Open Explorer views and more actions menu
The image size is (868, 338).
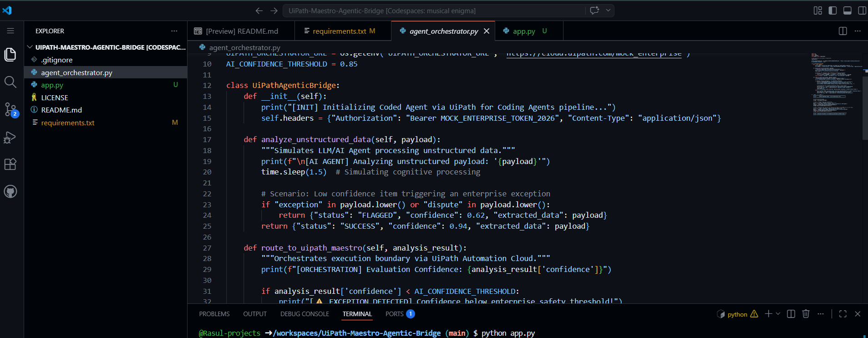174,31
